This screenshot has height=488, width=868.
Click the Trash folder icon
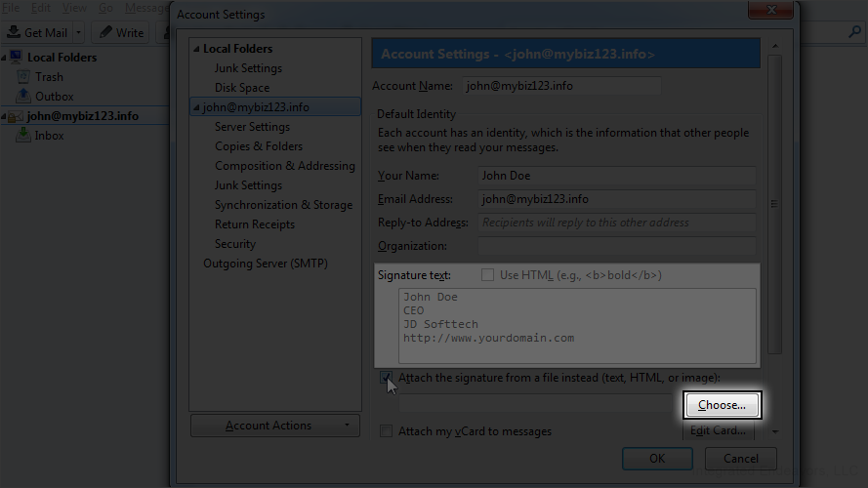coord(23,76)
